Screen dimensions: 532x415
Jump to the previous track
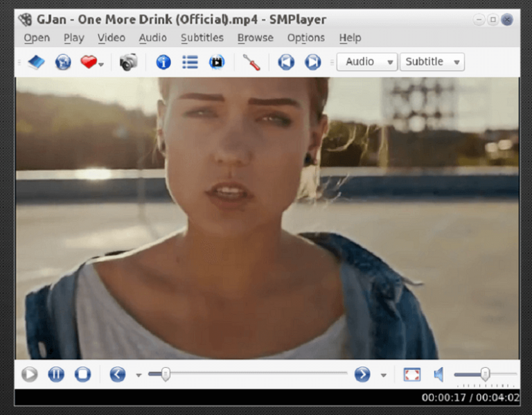tap(286, 62)
